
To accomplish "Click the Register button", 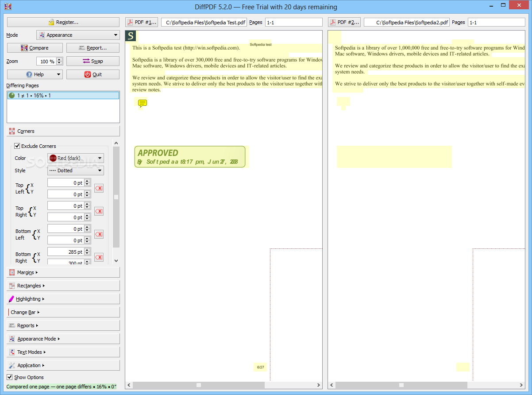I will [x=63, y=22].
